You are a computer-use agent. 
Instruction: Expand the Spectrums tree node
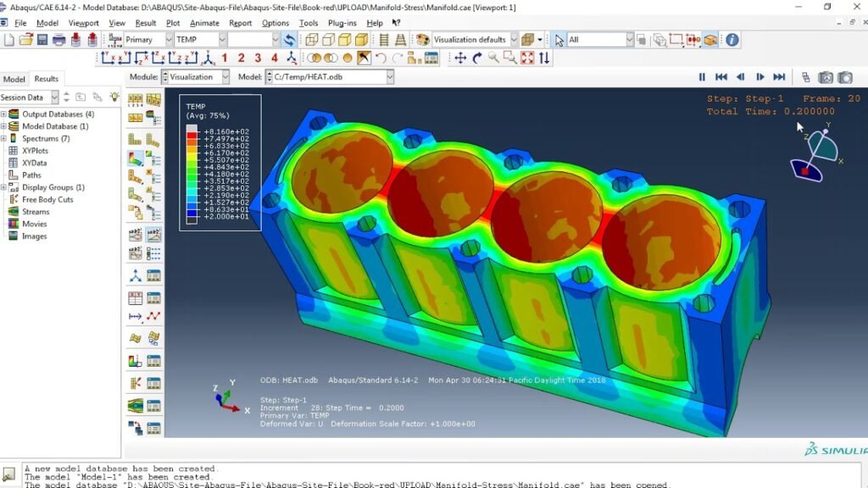[4, 138]
